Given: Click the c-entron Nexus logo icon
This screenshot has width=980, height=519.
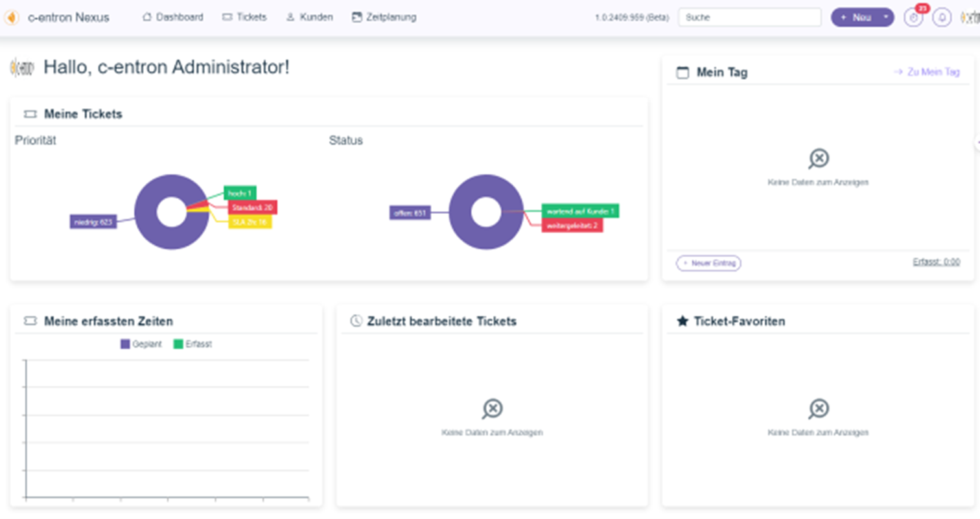Looking at the screenshot, I should [12, 17].
